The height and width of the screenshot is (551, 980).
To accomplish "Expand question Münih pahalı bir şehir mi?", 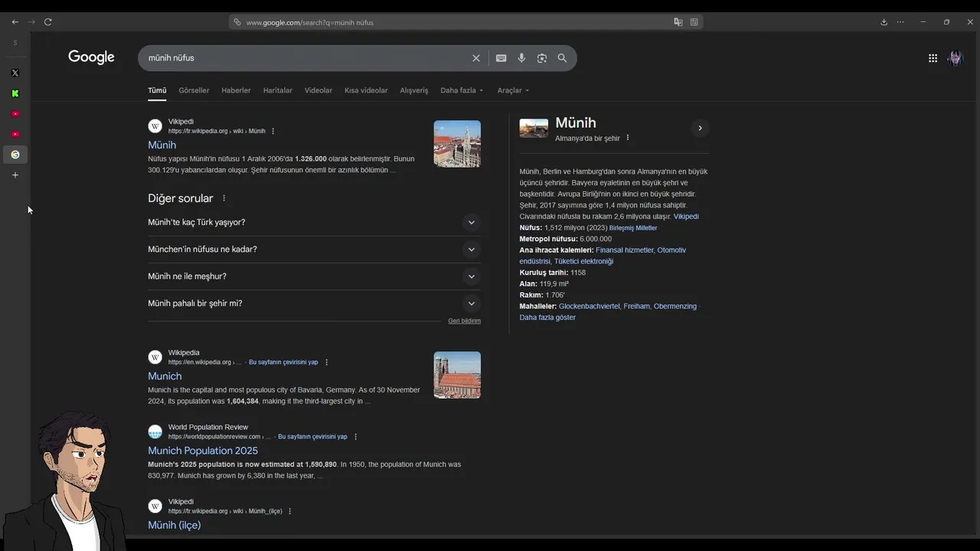I will coord(314,303).
